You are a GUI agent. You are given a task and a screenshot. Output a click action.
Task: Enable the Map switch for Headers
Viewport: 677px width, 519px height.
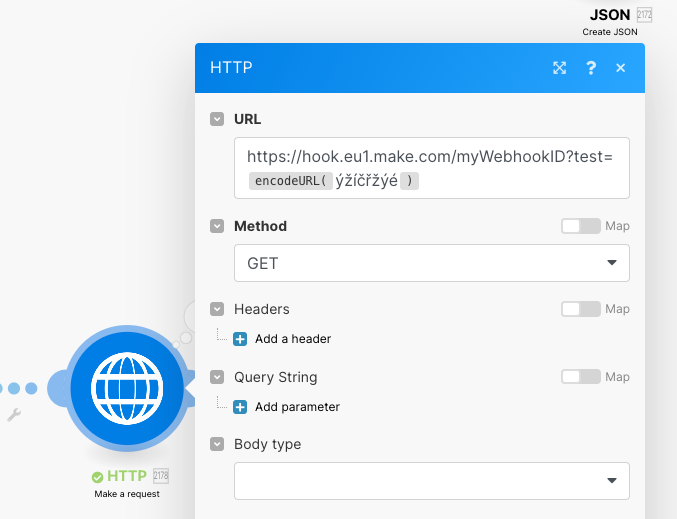[x=580, y=309]
